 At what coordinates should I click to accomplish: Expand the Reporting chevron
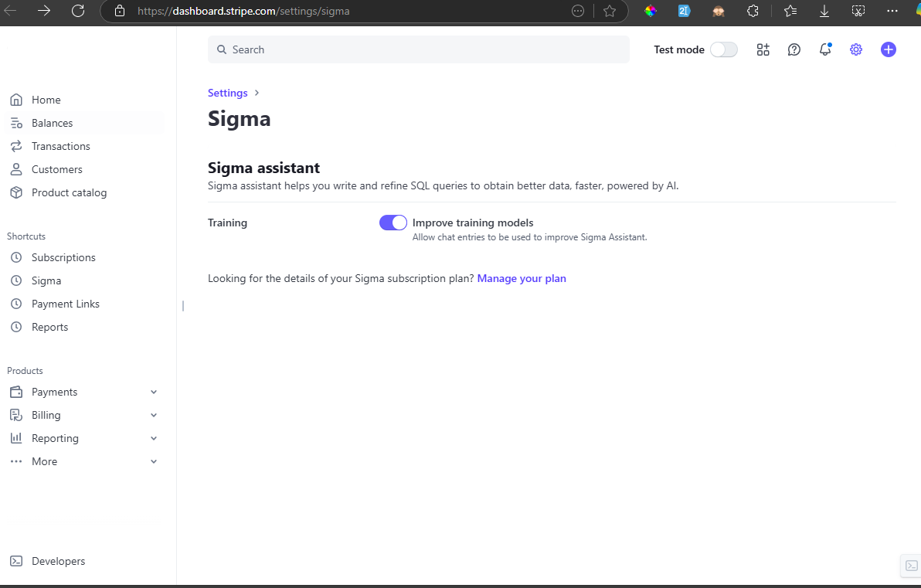point(154,438)
